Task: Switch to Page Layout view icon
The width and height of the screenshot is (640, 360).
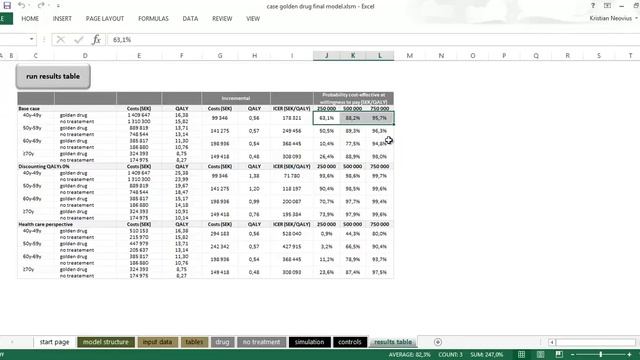Action: (x=540, y=355)
